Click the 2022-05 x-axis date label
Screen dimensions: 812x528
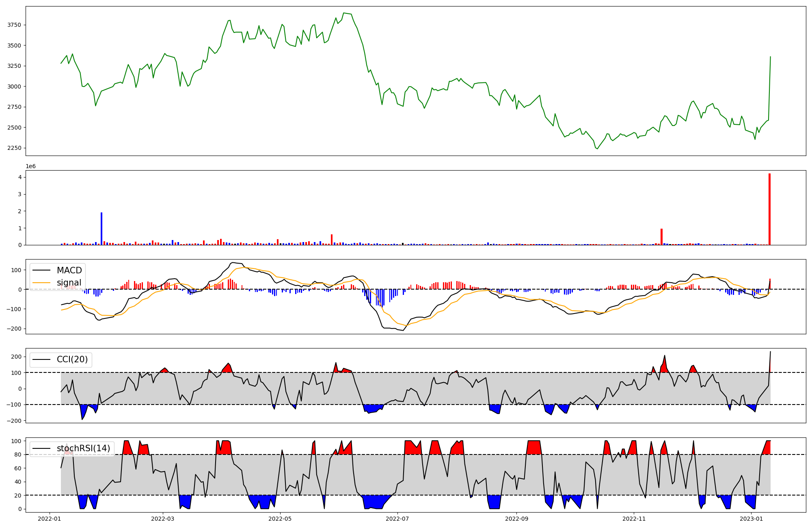280,519
